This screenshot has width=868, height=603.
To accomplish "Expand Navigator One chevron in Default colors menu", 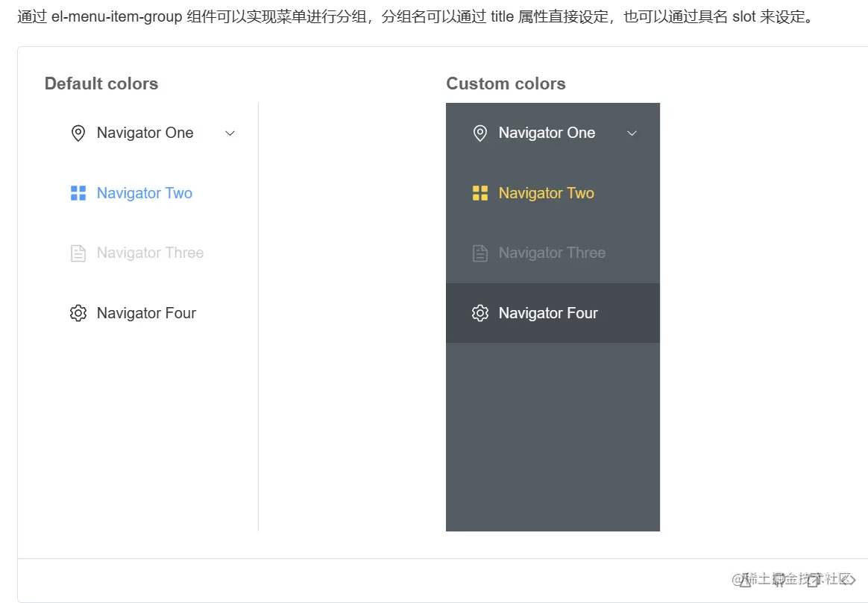I will pos(230,133).
